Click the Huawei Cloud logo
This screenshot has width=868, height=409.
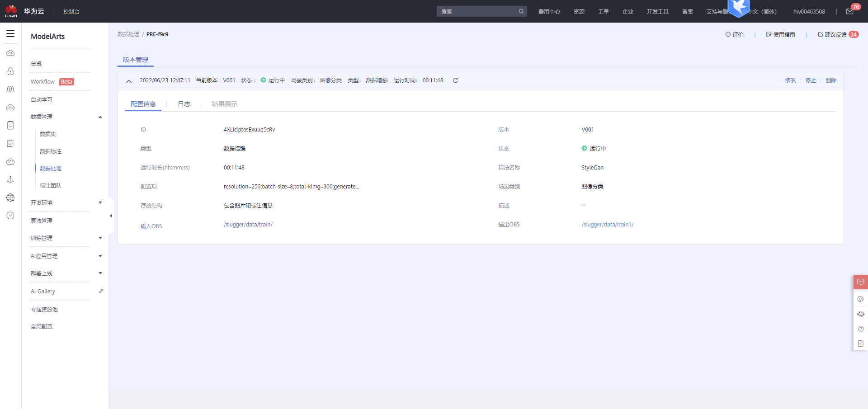[x=25, y=11]
